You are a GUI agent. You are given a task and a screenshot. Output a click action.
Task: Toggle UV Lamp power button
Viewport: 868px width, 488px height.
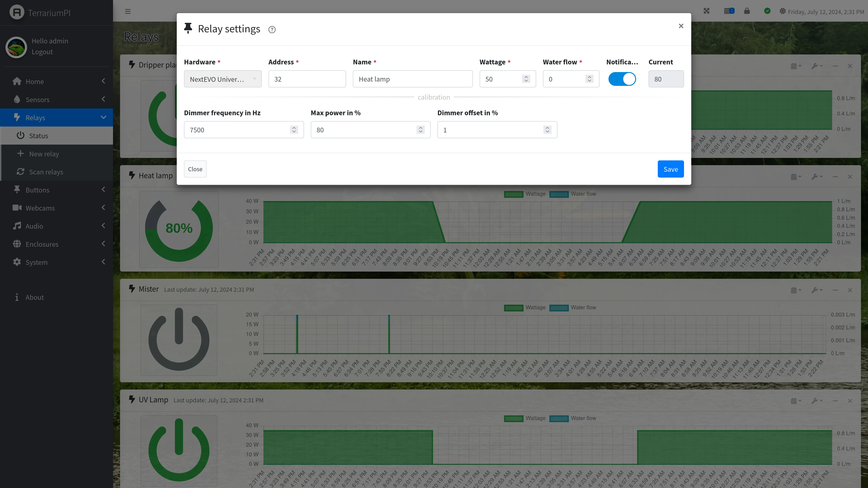click(x=179, y=450)
